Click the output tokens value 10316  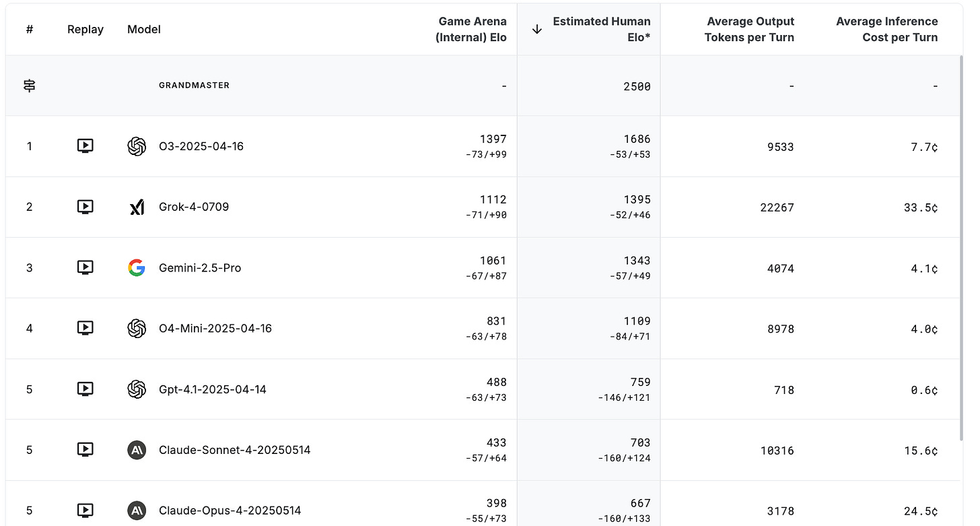[x=777, y=451]
